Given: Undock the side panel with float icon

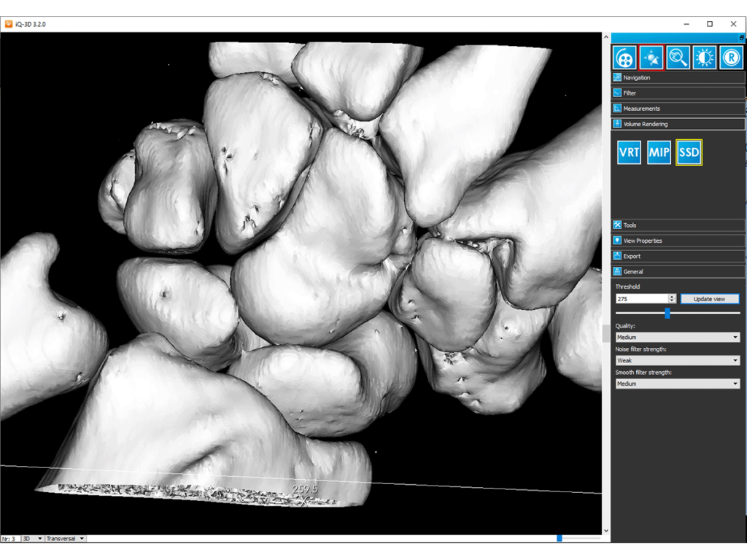Looking at the screenshot, I should tap(741, 38).
